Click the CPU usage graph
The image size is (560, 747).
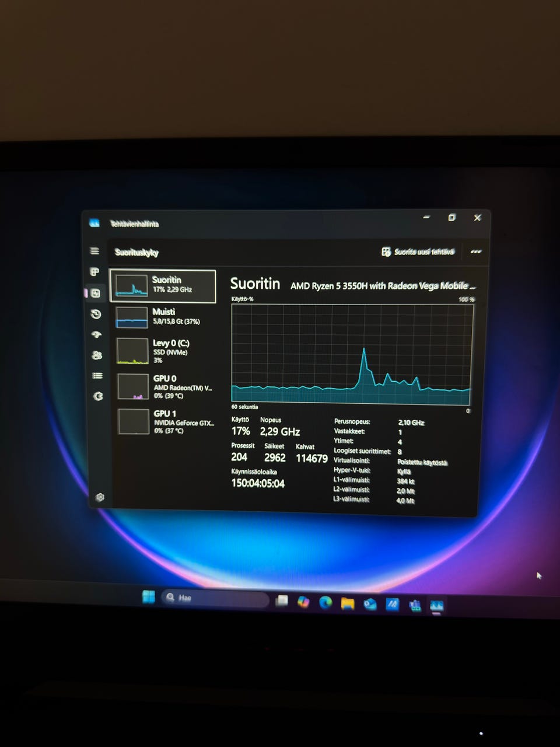pyautogui.click(x=351, y=354)
